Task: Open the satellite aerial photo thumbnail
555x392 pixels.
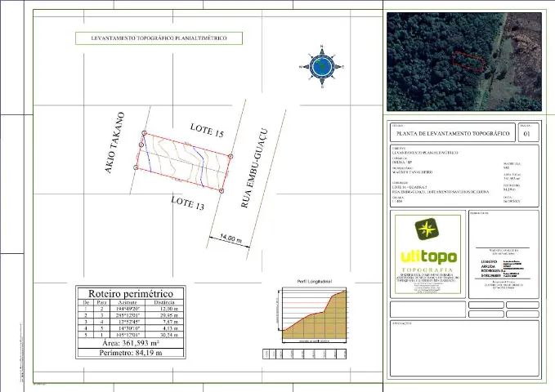Action: pyautogui.click(x=464, y=62)
